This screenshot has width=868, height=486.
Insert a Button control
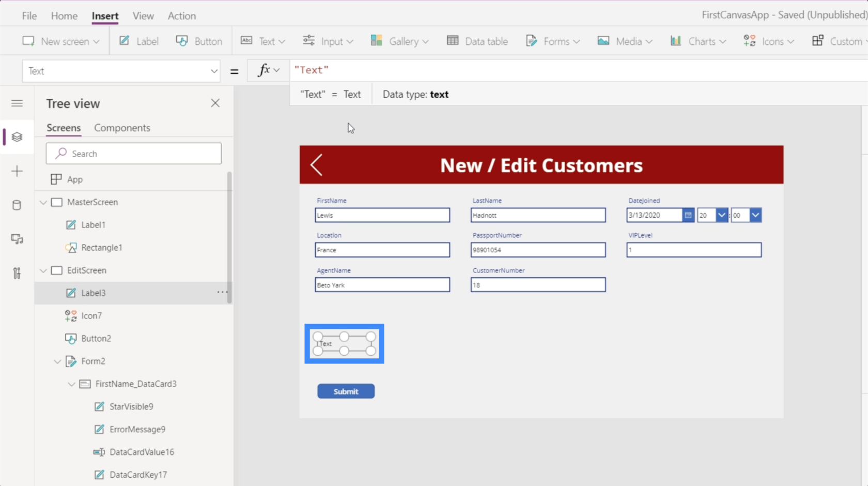click(199, 41)
